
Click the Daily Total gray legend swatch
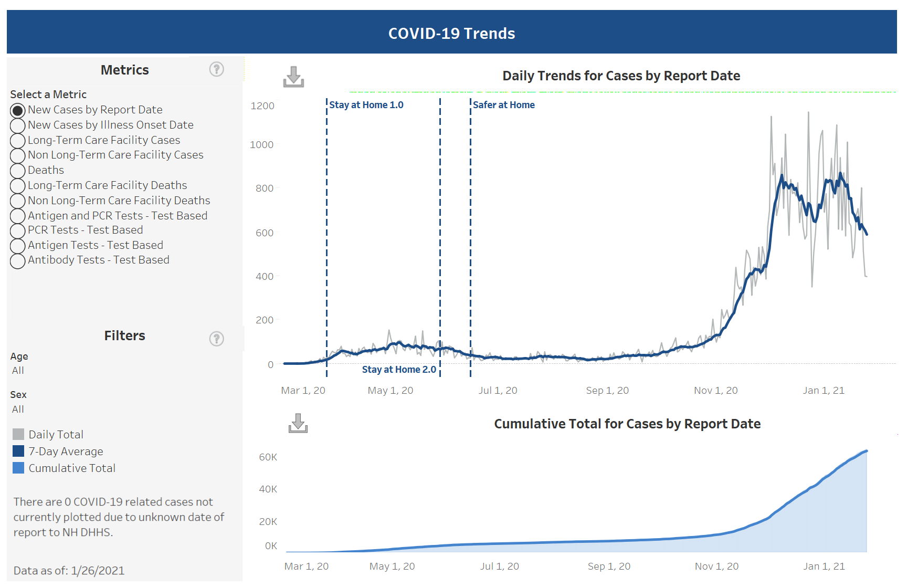[x=18, y=434]
